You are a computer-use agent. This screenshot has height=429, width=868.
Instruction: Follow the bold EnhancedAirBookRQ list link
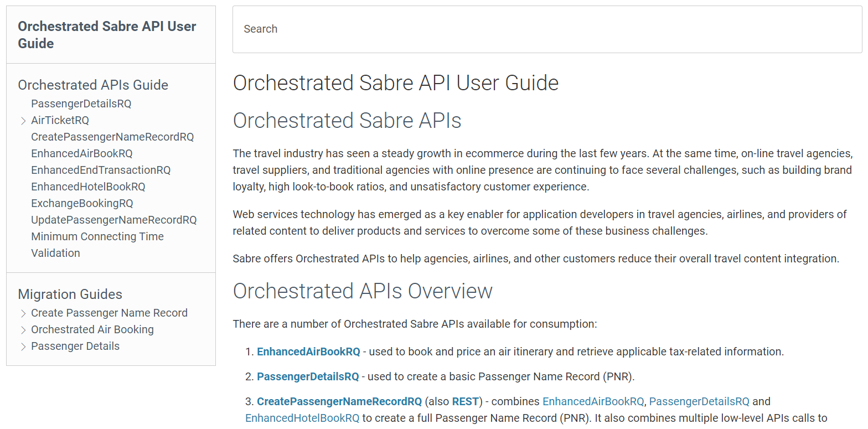coord(308,352)
